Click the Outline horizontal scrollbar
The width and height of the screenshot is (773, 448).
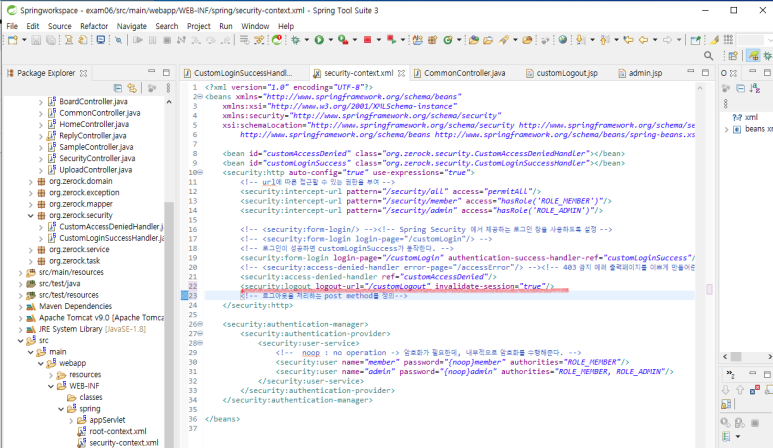point(736,356)
